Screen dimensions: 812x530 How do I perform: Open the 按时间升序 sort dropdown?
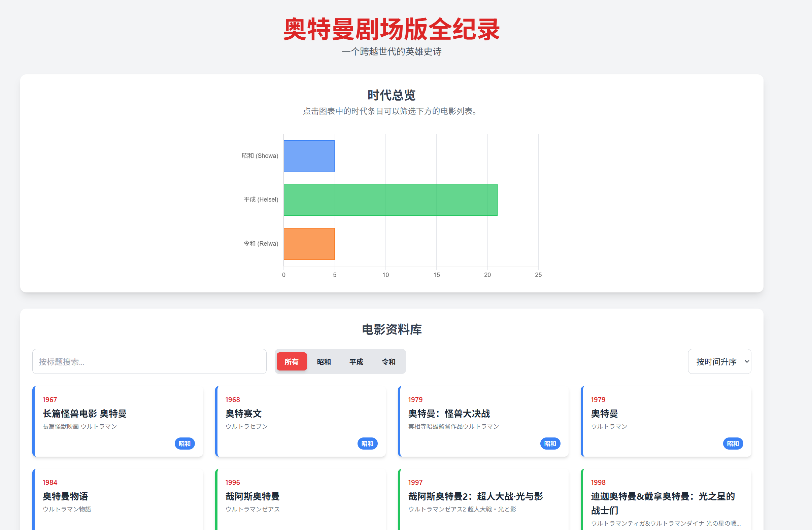click(719, 361)
